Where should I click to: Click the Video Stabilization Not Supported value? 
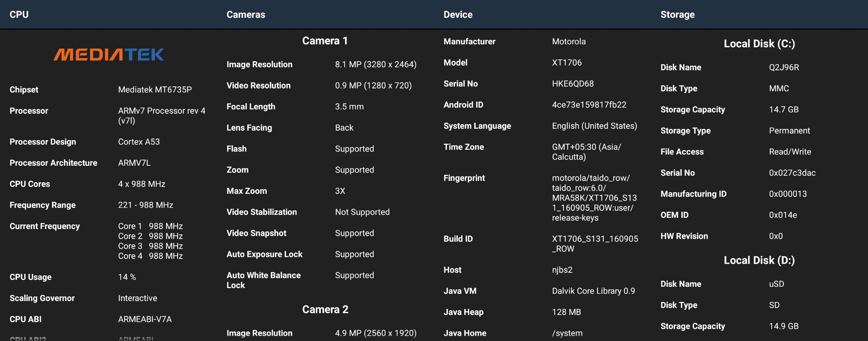click(362, 212)
